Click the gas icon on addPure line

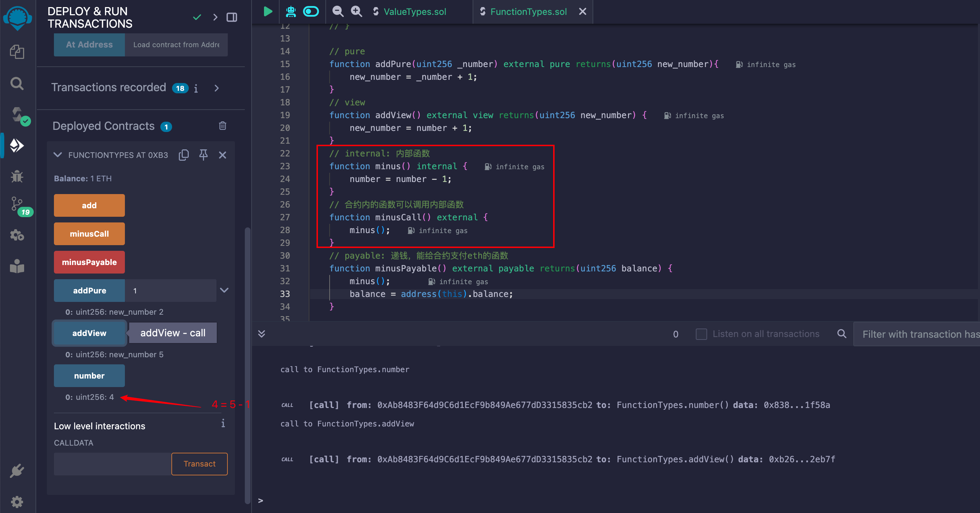pyautogui.click(x=739, y=65)
